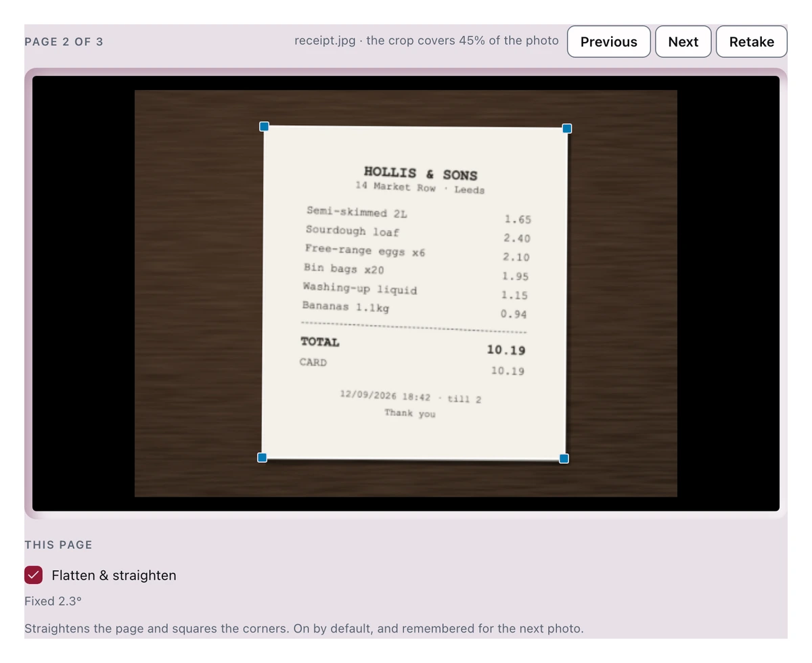The width and height of the screenshot is (812, 663).
Task: Select the top-right crop corner handle
Action: click(567, 129)
